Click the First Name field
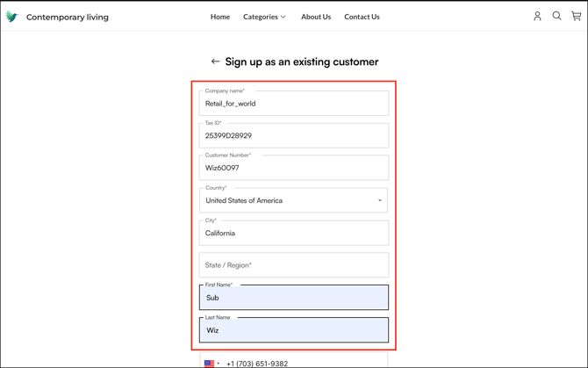The width and height of the screenshot is (588, 368). click(294, 298)
